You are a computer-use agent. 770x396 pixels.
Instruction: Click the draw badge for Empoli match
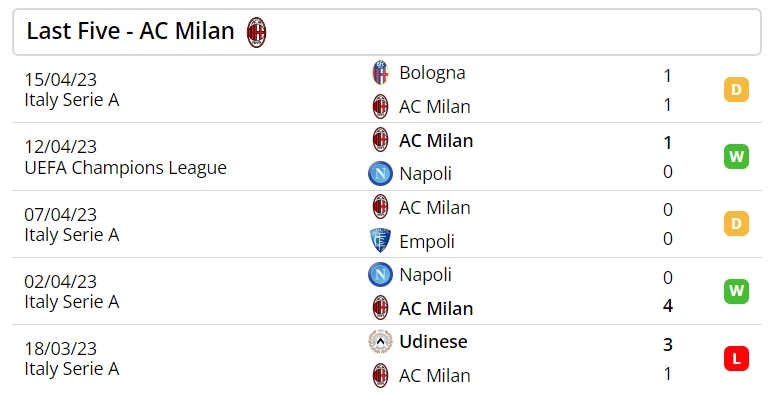click(736, 224)
